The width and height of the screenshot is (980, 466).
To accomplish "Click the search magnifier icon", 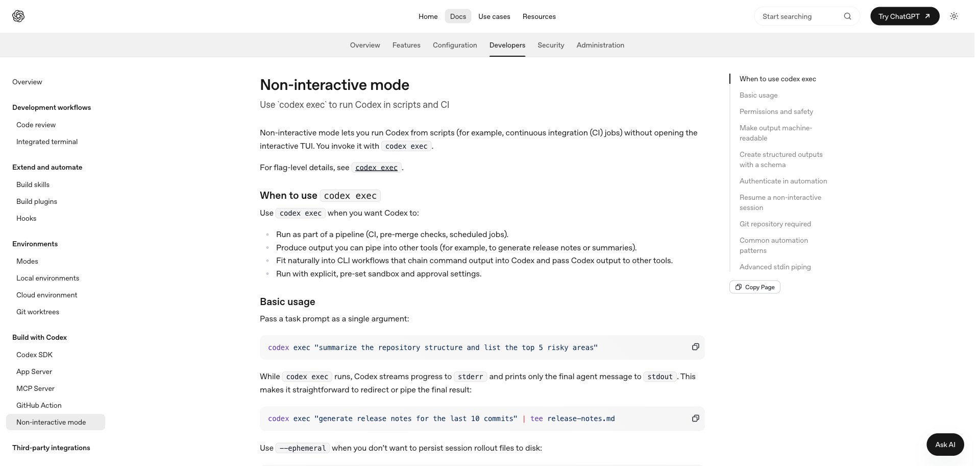I will [x=847, y=16].
